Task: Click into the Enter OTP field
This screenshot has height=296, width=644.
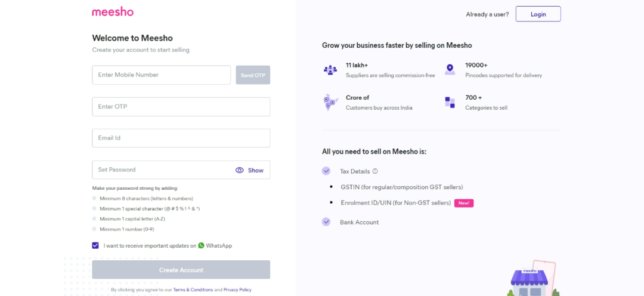Action: pyautogui.click(x=181, y=107)
